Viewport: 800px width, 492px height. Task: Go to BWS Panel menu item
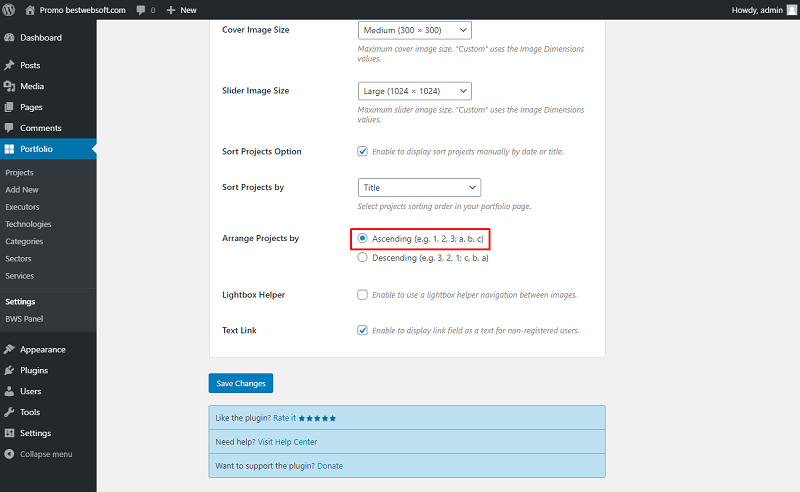click(x=24, y=319)
